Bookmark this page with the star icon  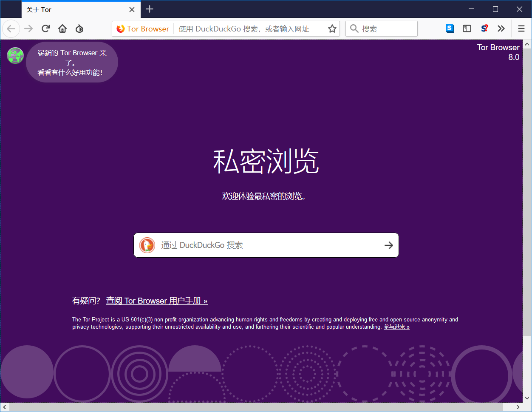tap(332, 29)
